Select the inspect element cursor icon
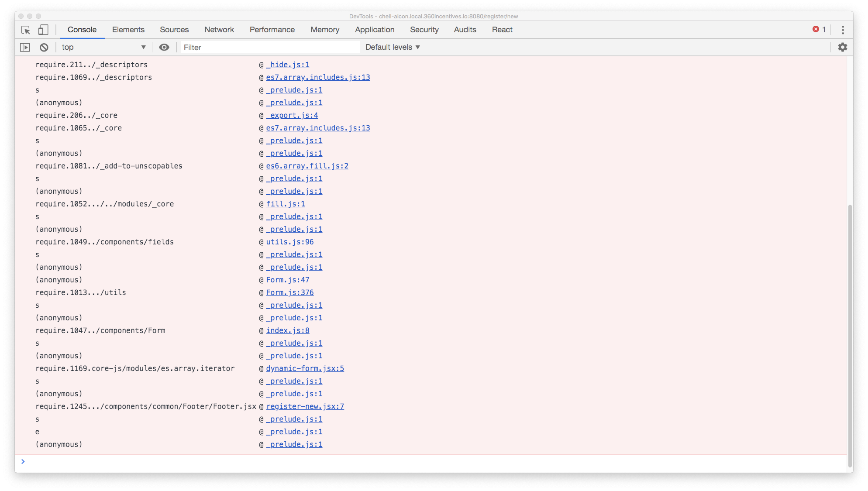The height and width of the screenshot is (491, 868). click(x=26, y=30)
